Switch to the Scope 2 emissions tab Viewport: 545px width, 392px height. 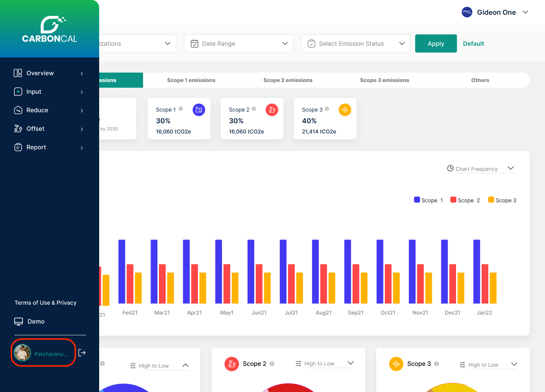(288, 80)
